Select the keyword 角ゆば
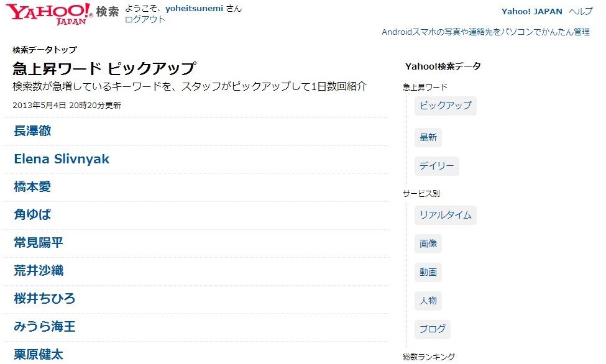The height and width of the screenshot is (364, 606). (32, 215)
